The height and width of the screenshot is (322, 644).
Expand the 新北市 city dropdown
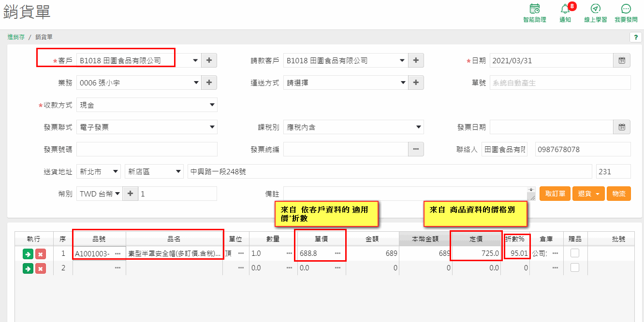coord(115,171)
